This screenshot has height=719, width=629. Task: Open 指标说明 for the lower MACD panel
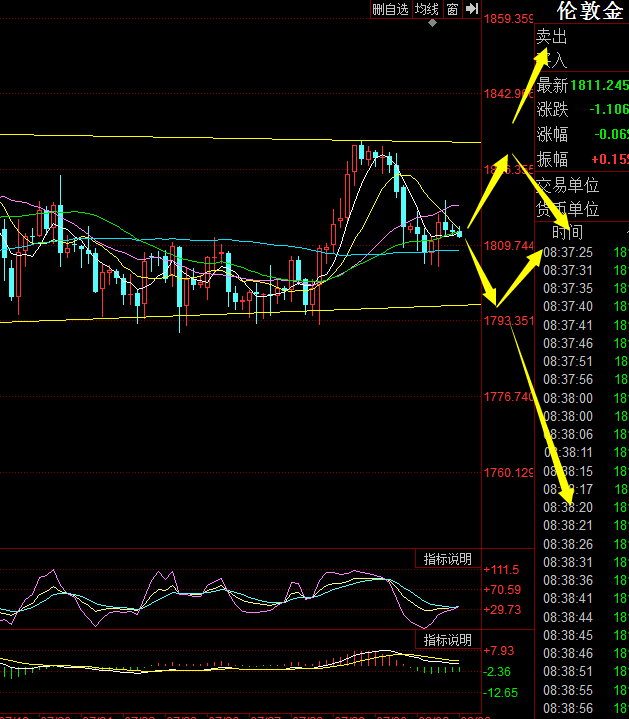pos(447,640)
